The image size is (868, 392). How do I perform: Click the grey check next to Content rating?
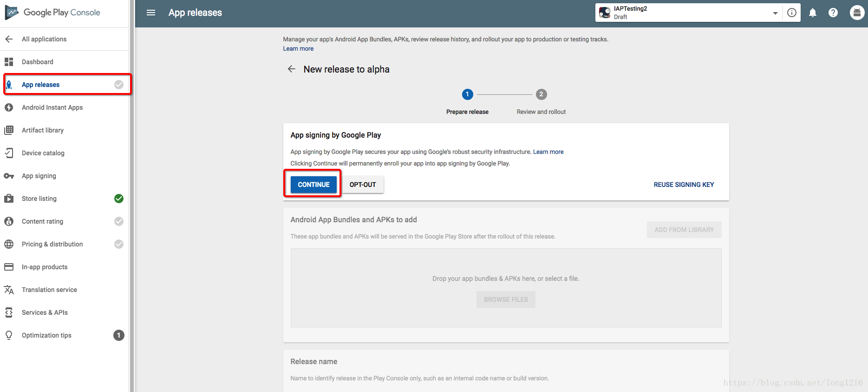(x=119, y=221)
